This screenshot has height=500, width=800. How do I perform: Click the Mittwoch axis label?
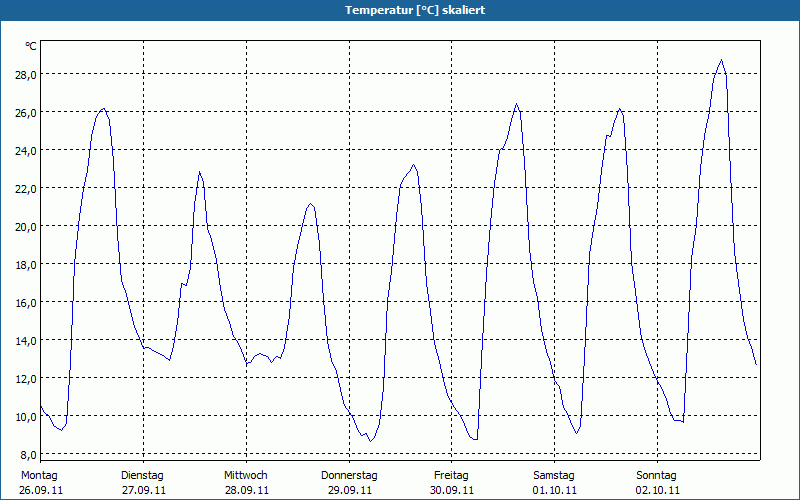(246, 476)
